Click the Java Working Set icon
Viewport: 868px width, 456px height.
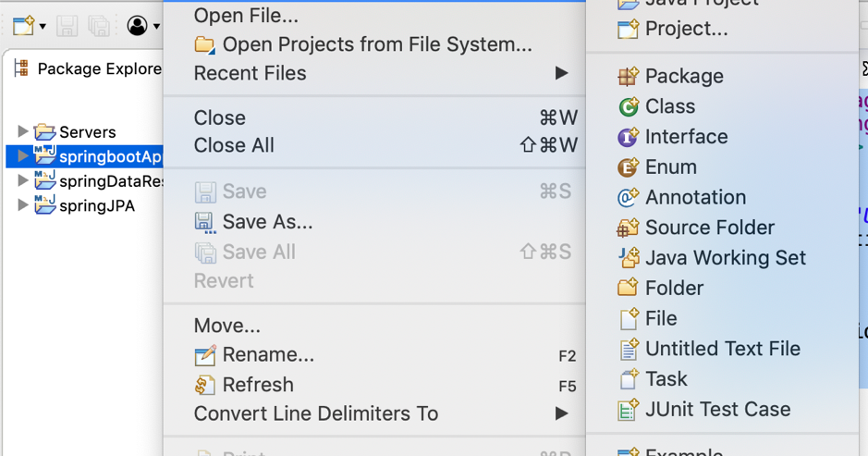point(629,258)
